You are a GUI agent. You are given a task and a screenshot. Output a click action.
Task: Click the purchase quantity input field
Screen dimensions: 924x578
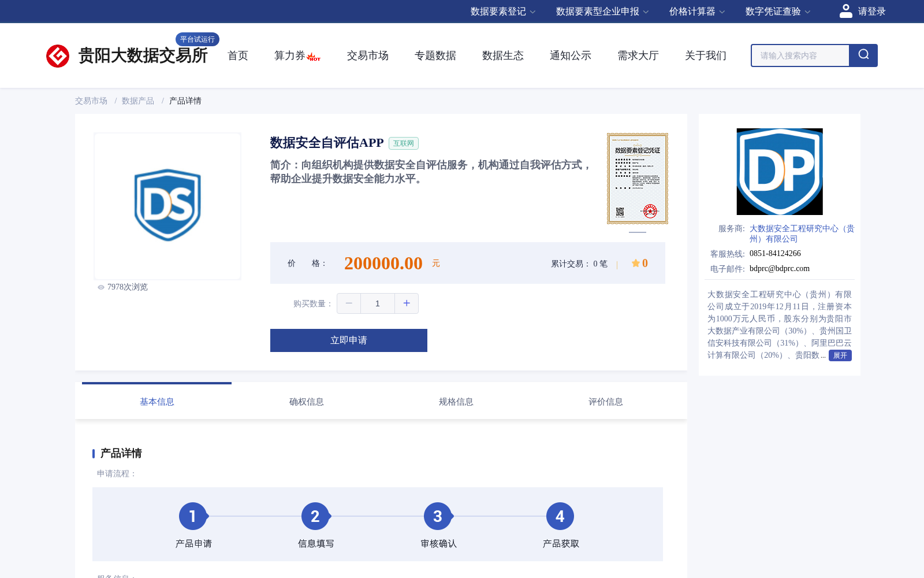[378, 303]
